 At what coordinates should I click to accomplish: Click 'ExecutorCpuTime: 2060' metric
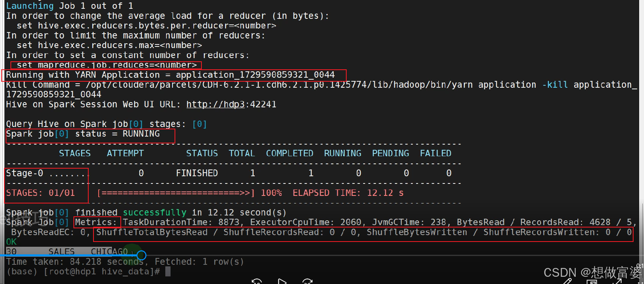[x=306, y=222]
